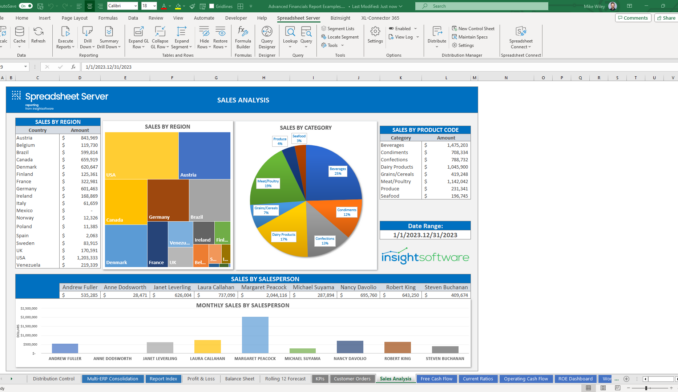Click the center align icon in the toolbar
This screenshot has width=678, height=392.
click(x=90, y=6)
